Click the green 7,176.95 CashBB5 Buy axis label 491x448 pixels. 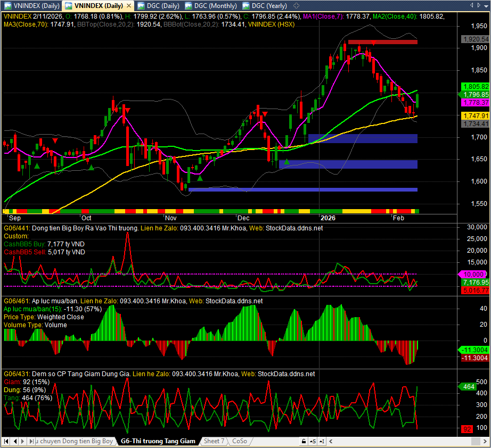476,283
